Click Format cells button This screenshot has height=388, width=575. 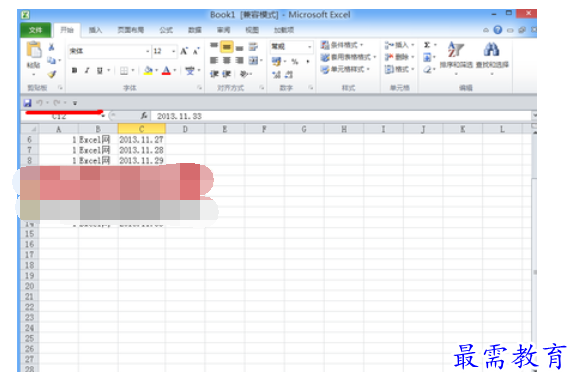tap(399, 69)
